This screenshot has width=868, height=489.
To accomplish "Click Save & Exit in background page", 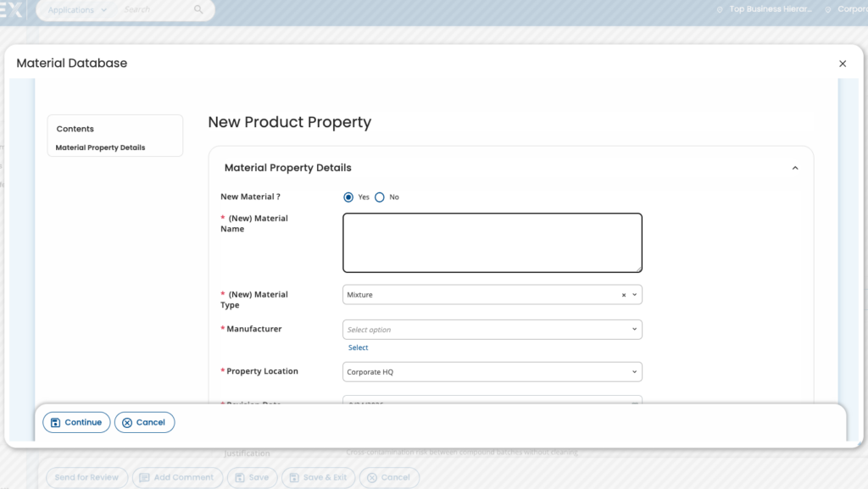I will 319,478.
